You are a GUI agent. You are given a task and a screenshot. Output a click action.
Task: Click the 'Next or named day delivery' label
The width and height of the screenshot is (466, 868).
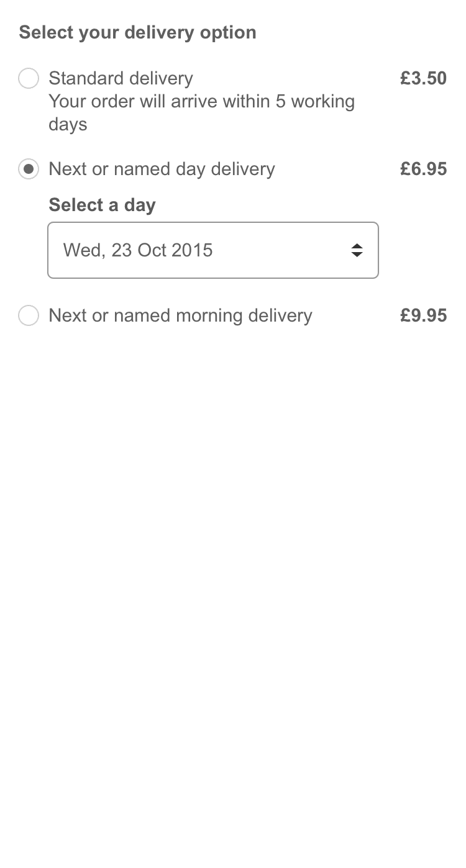(162, 169)
